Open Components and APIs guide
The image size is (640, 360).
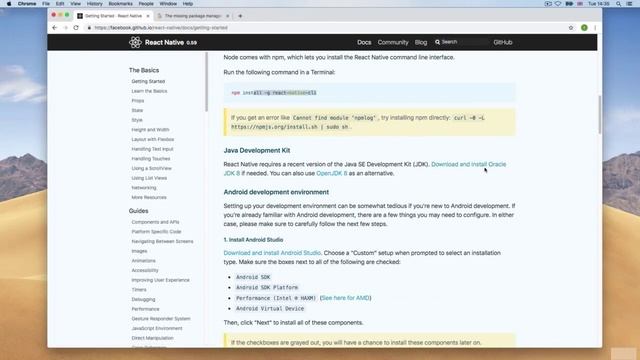[155, 222]
